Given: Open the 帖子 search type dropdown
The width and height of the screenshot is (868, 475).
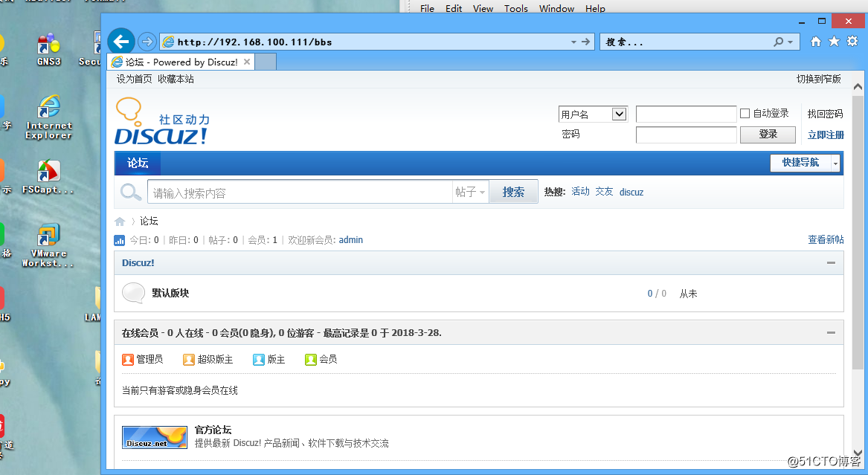Looking at the screenshot, I should tap(469, 192).
